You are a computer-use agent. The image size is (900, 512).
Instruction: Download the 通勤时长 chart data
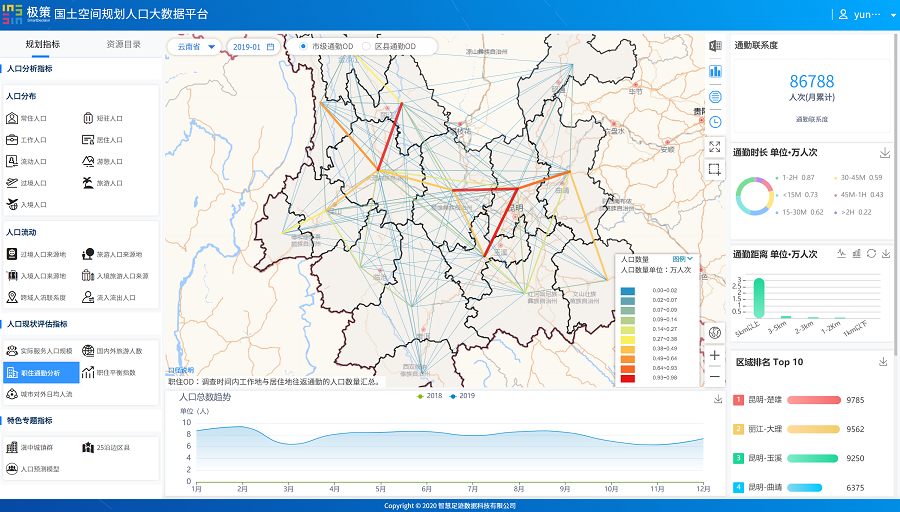click(x=884, y=153)
